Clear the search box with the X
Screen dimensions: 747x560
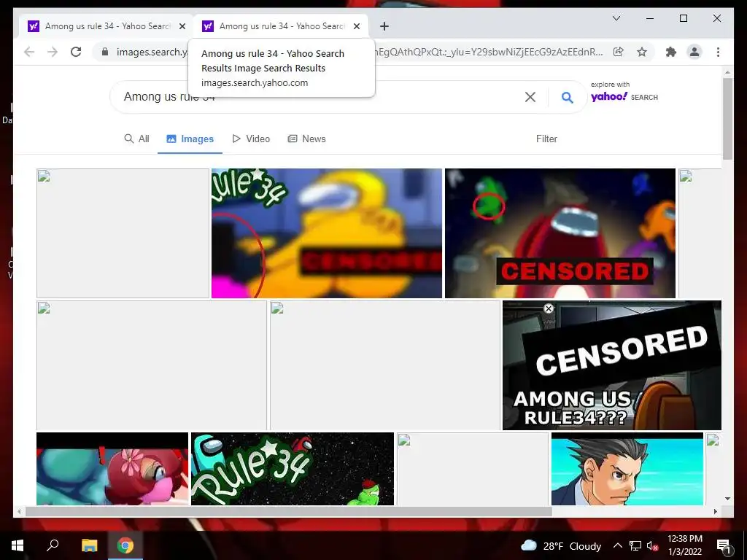click(x=530, y=97)
